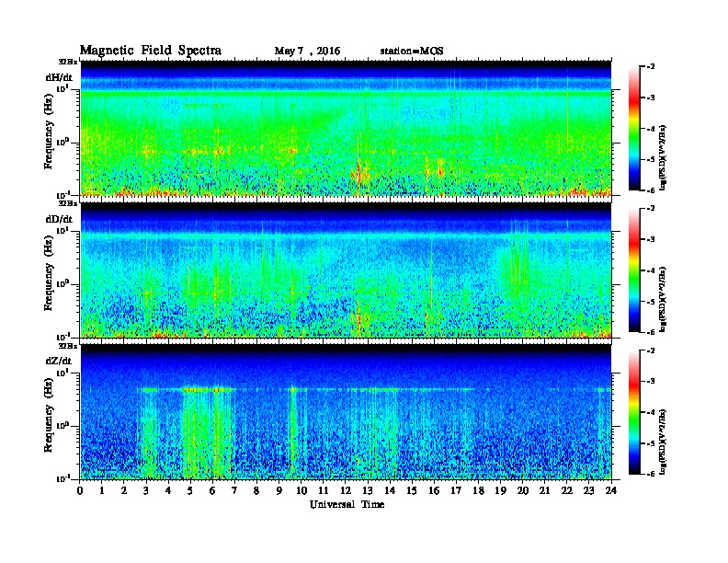728x563 pixels.
Task: Click the PSD units label beside dZ/dt color bar
Action: 663,442
